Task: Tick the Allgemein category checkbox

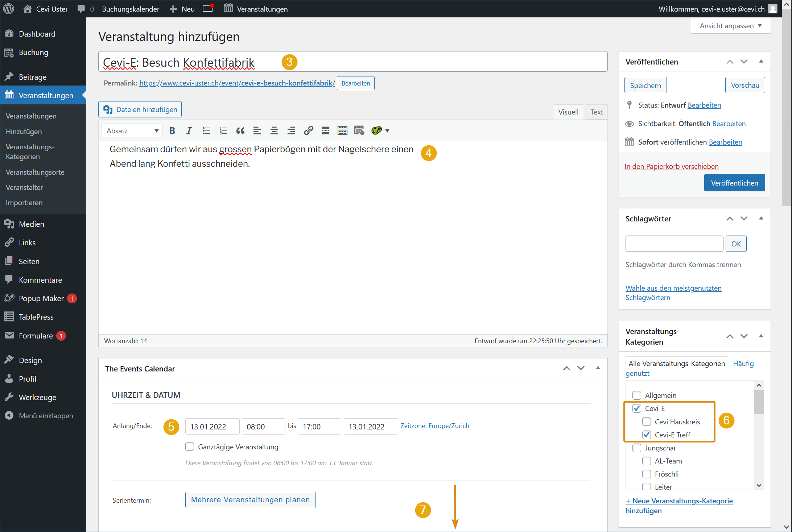Action: 636,395
